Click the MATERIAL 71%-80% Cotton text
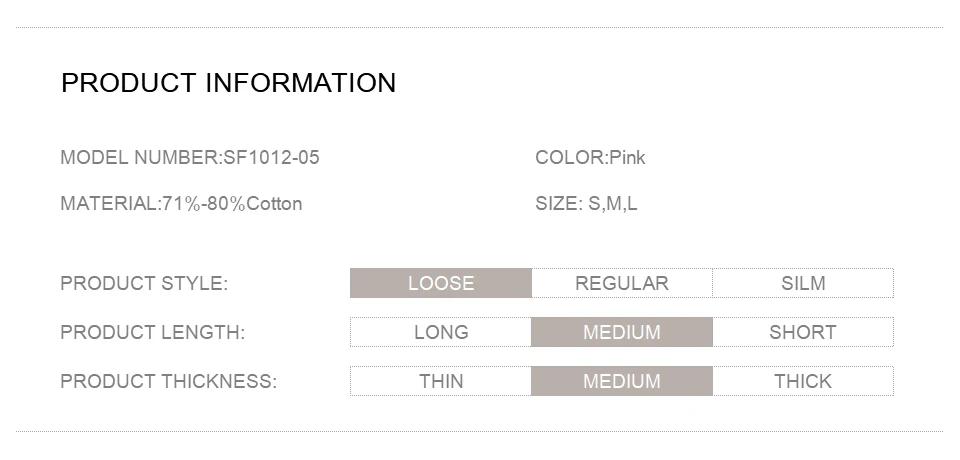Viewport: 960px width, 460px height. click(181, 203)
